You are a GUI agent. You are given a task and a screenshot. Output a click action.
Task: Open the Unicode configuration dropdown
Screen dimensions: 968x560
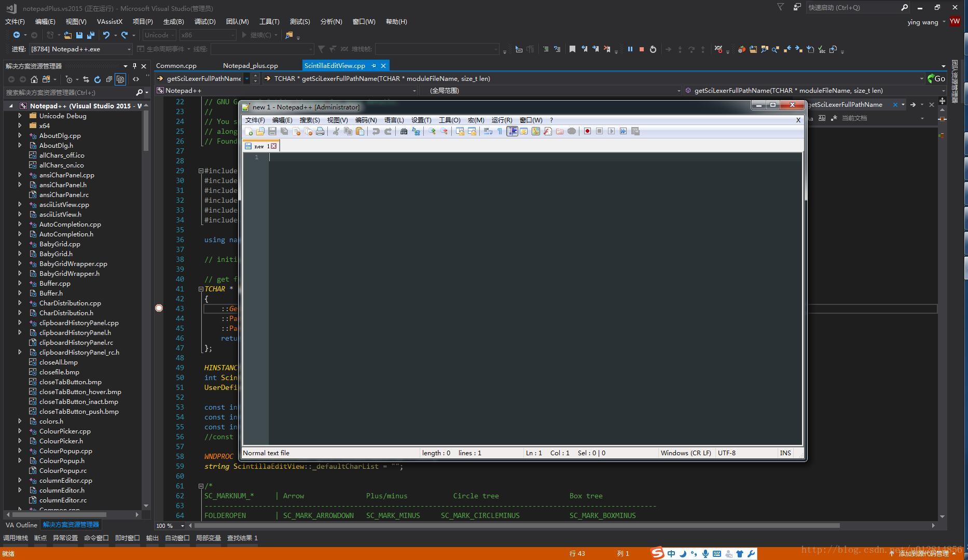coord(159,35)
